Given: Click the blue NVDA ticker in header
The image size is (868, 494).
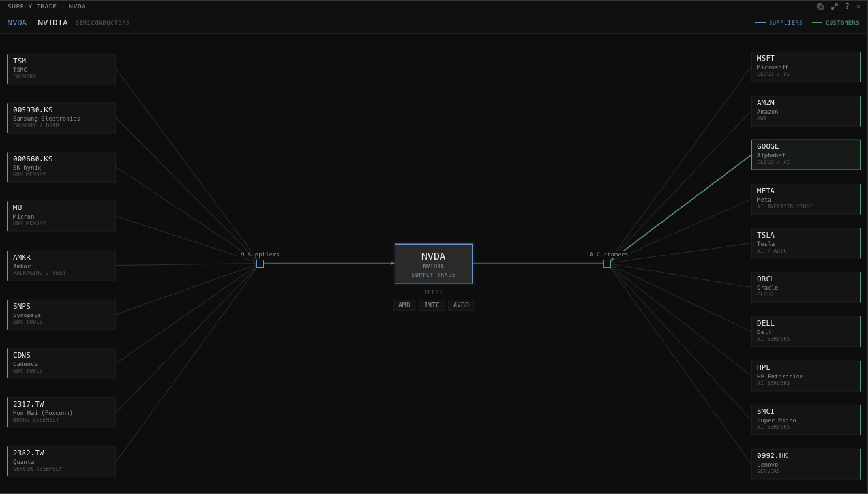Looking at the screenshot, I should coord(17,23).
